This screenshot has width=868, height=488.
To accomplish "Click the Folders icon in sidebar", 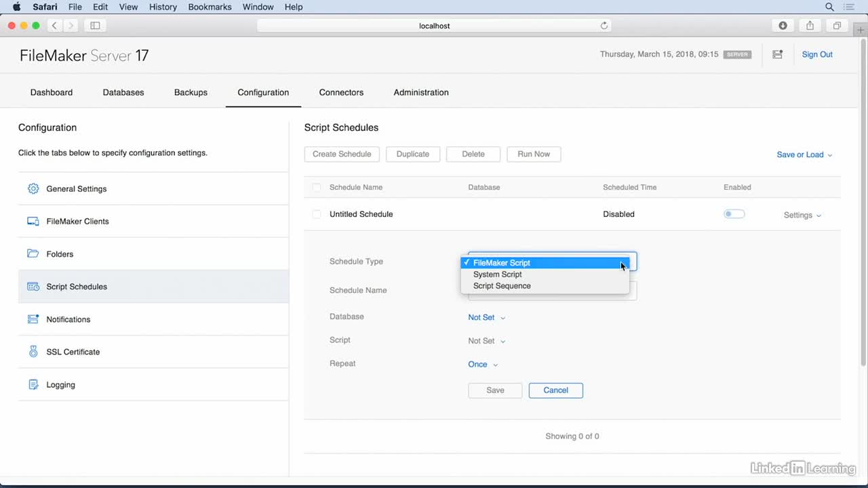I will [33, 253].
